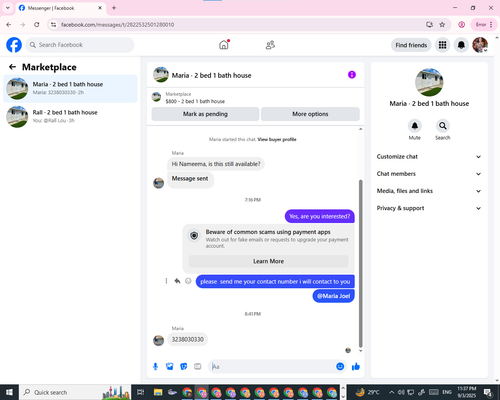Click the '@Maria Joel' mention bubble

click(x=333, y=296)
